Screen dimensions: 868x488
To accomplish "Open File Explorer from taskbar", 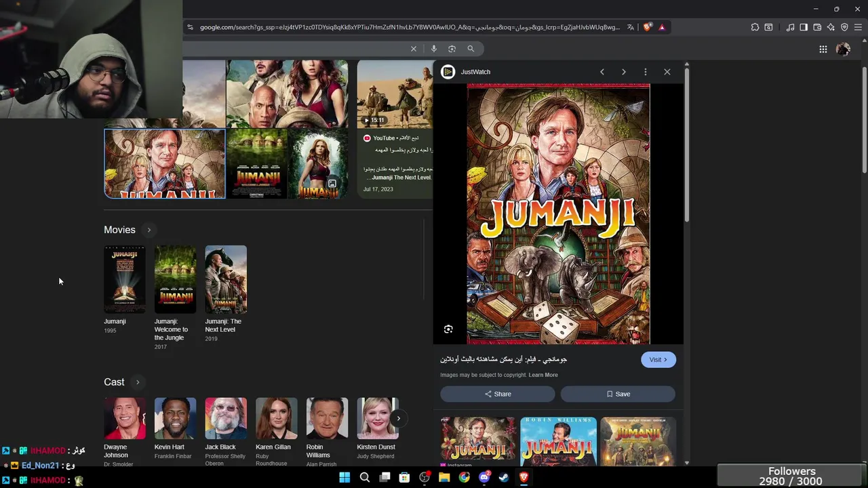I will click(444, 477).
